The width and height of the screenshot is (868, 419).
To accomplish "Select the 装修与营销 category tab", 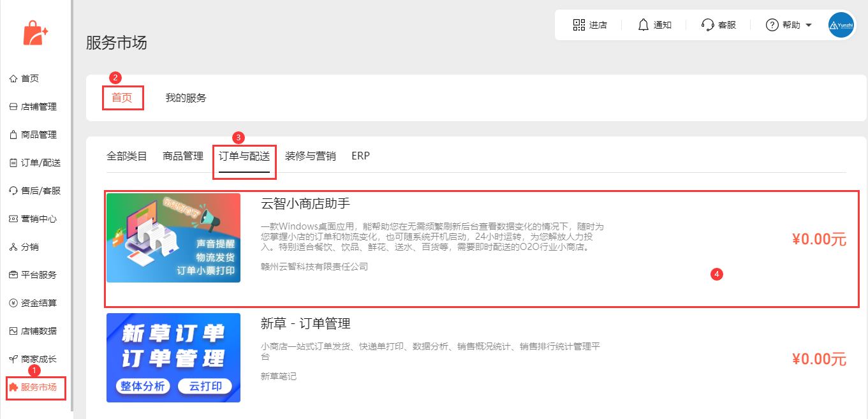I will coord(311,156).
